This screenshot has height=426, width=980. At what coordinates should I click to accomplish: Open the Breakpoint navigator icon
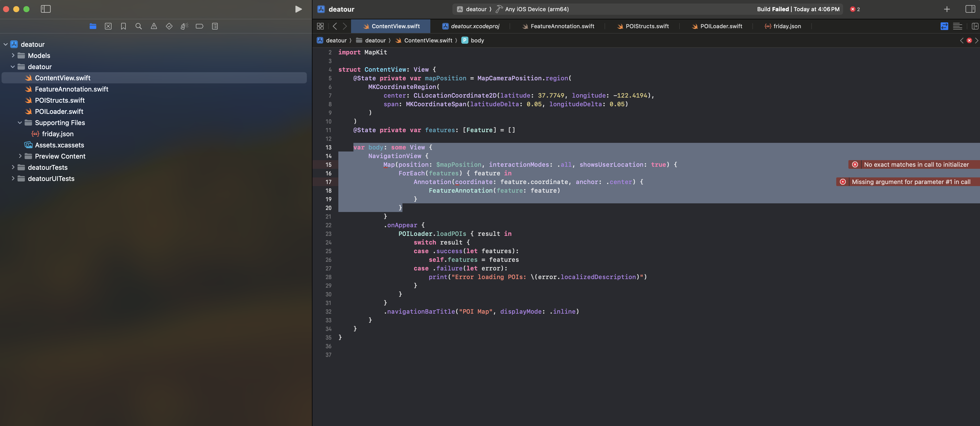(199, 26)
